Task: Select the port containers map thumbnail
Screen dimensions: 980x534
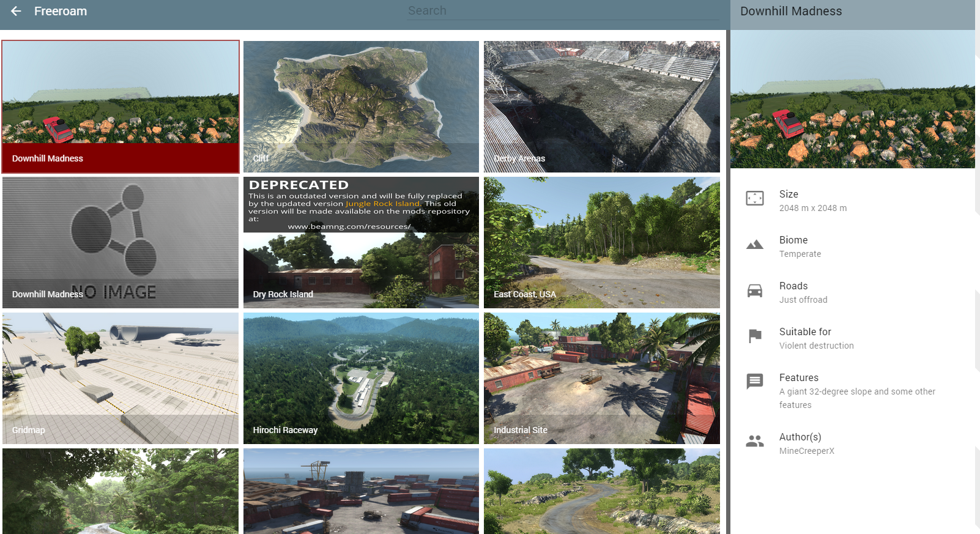Action: coord(361,491)
